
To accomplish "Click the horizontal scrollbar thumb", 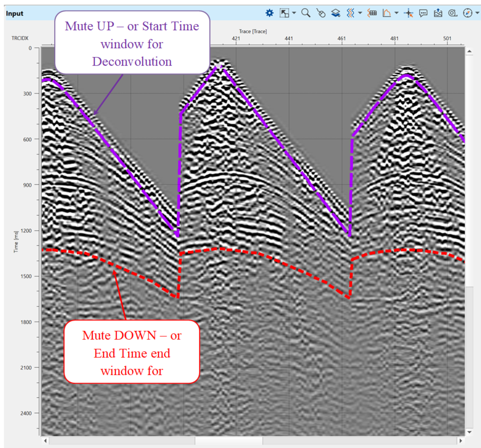I will [229, 441].
